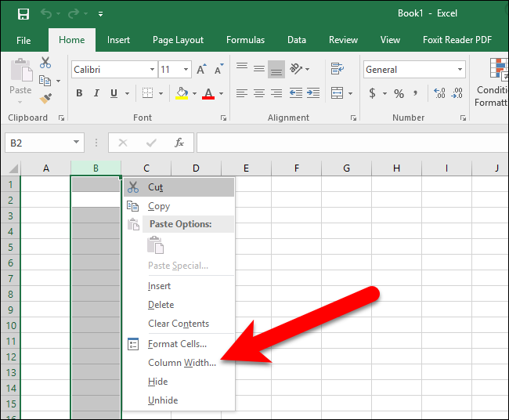The height and width of the screenshot is (420, 509).
Task: Click the Undo arrow icon
Action: coord(46,13)
